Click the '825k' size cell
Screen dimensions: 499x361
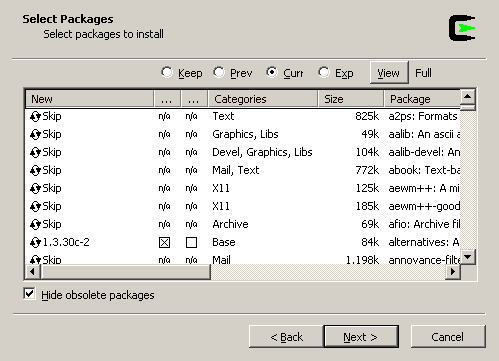[x=367, y=116]
